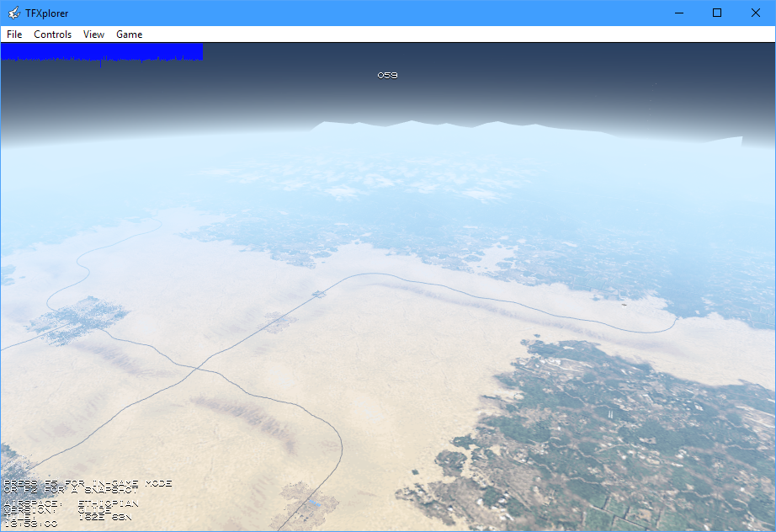The height and width of the screenshot is (532, 776).
Task: Click the Version: Glide status line
Action: point(57,510)
